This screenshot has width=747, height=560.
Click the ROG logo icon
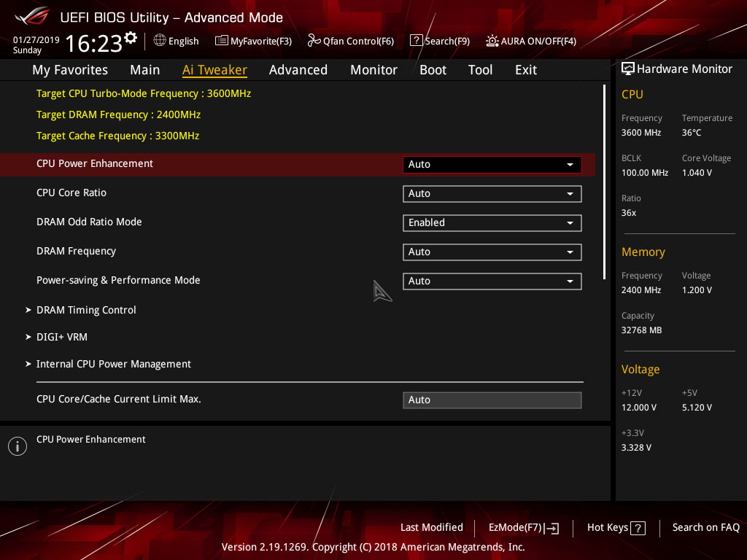tap(32, 17)
